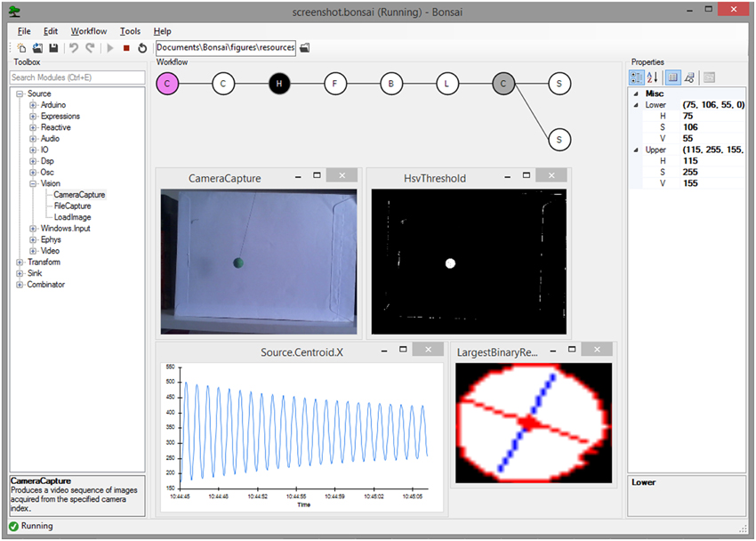Open a workflow with the open folder icon
The height and width of the screenshot is (541, 756).
click(x=36, y=47)
